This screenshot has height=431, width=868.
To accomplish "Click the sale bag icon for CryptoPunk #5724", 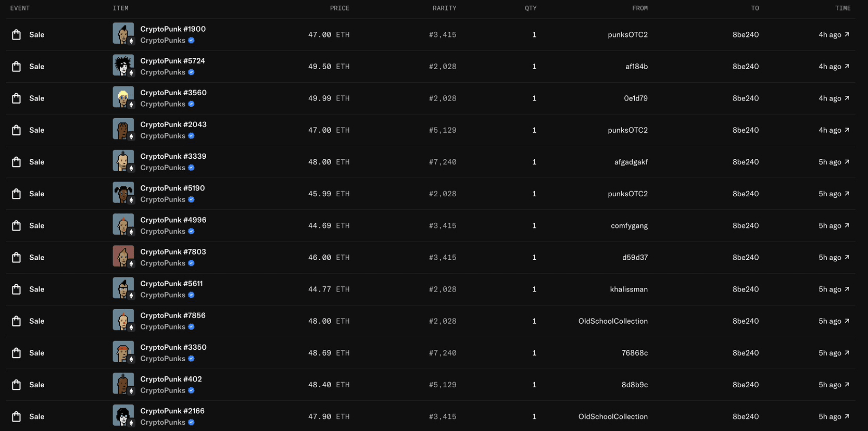I will click(x=17, y=66).
